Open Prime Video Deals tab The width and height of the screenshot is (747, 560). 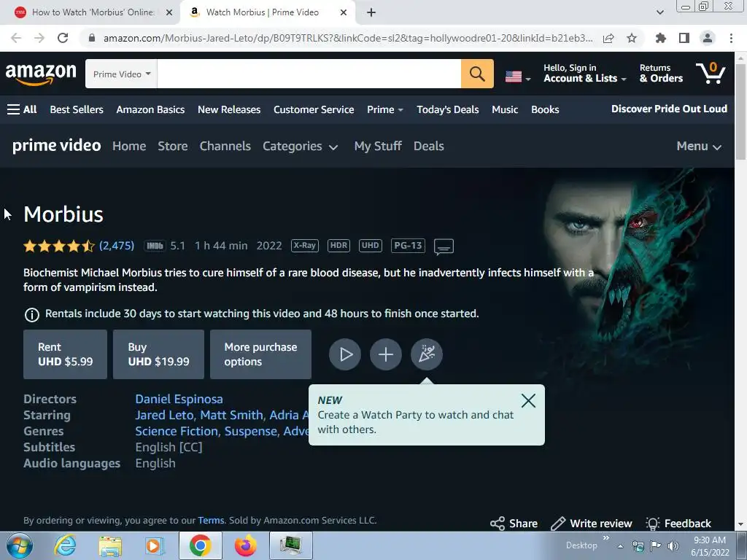[429, 146]
